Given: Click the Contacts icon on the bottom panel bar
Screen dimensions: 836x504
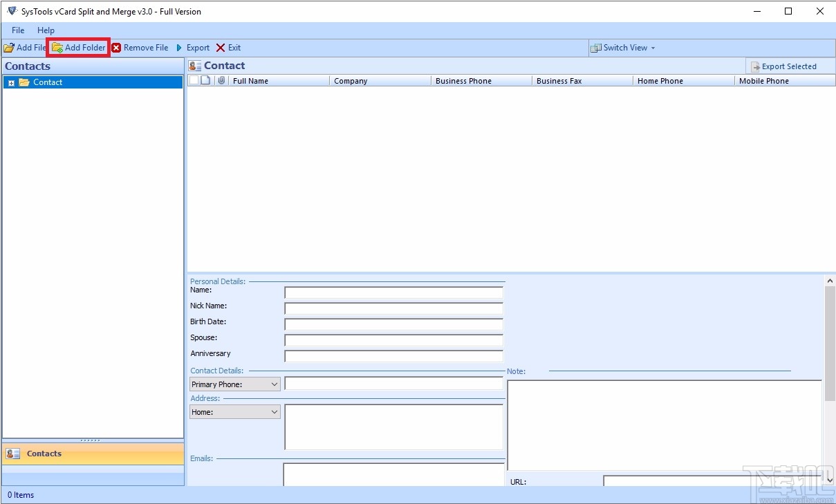Looking at the screenshot, I should [14, 454].
